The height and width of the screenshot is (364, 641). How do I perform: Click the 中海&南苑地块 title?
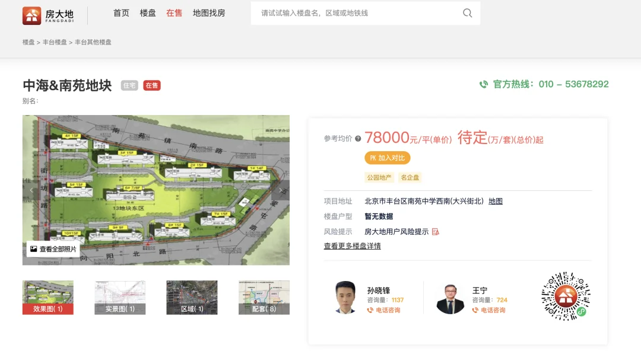[67, 85]
